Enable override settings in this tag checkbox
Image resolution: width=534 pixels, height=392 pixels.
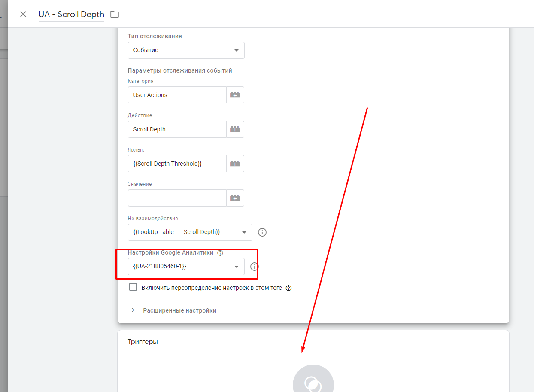[133, 287]
